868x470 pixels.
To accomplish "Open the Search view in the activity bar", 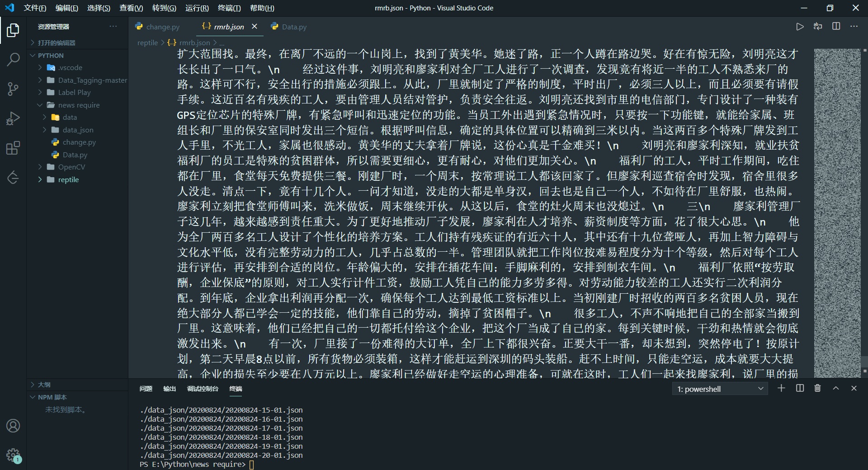I will click(13, 59).
